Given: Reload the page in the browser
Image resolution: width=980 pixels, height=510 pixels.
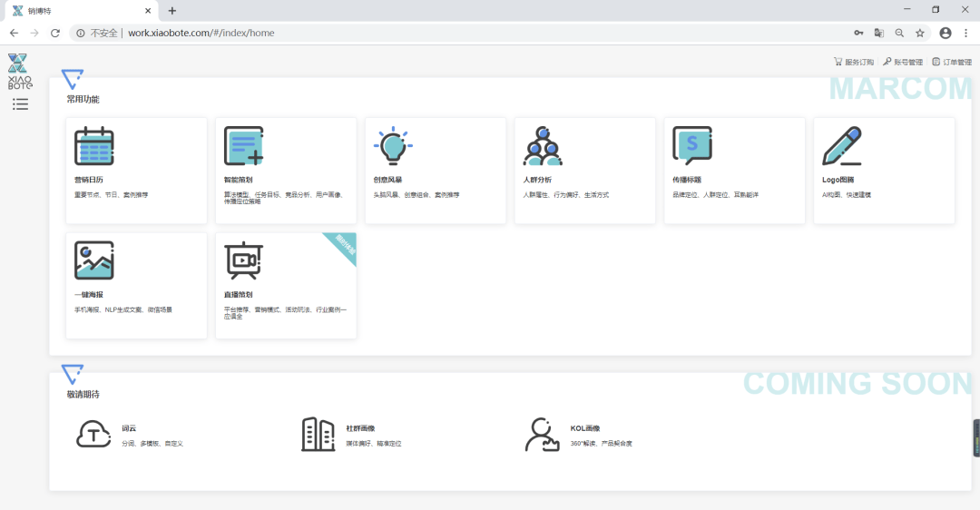Looking at the screenshot, I should click(55, 34).
